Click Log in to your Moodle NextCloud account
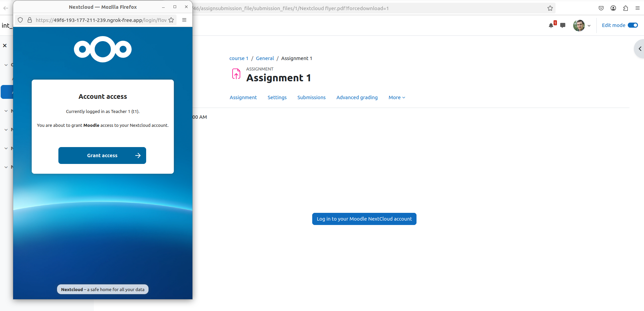The image size is (644, 311). [x=364, y=219]
